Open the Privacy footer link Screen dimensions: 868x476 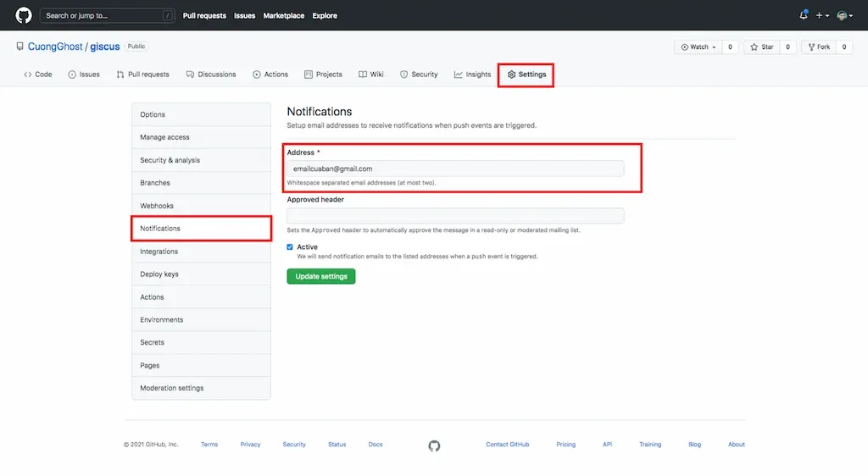(x=250, y=445)
